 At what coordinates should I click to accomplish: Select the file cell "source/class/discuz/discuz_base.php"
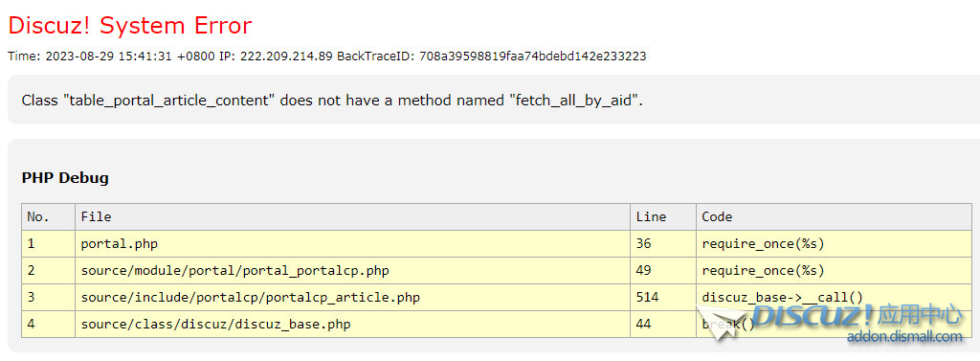352,325
